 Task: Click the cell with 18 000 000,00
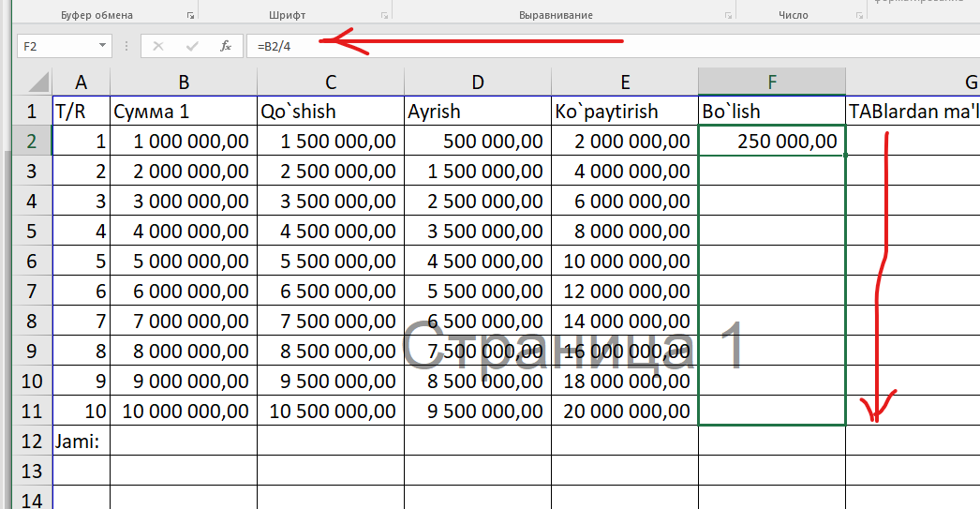625,381
